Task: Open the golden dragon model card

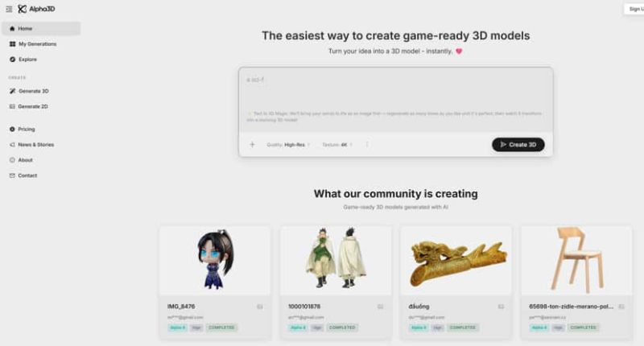Action: [x=456, y=282]
